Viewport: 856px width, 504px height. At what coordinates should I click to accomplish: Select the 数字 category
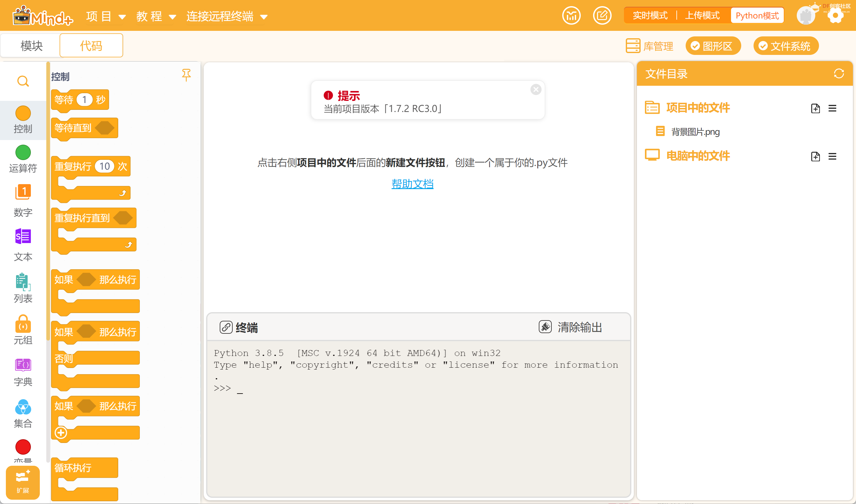point(23,200)
